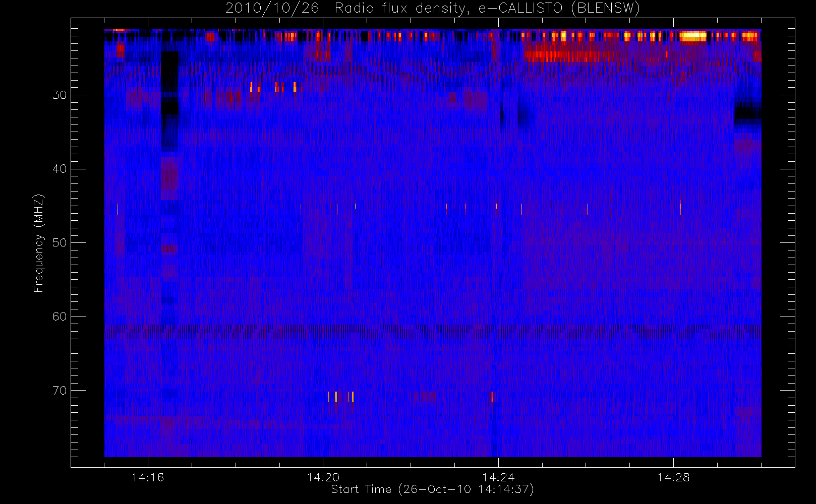
Task: Click the 14:28 time axis label
Action: pyautogui.click(x=673, y=477)
